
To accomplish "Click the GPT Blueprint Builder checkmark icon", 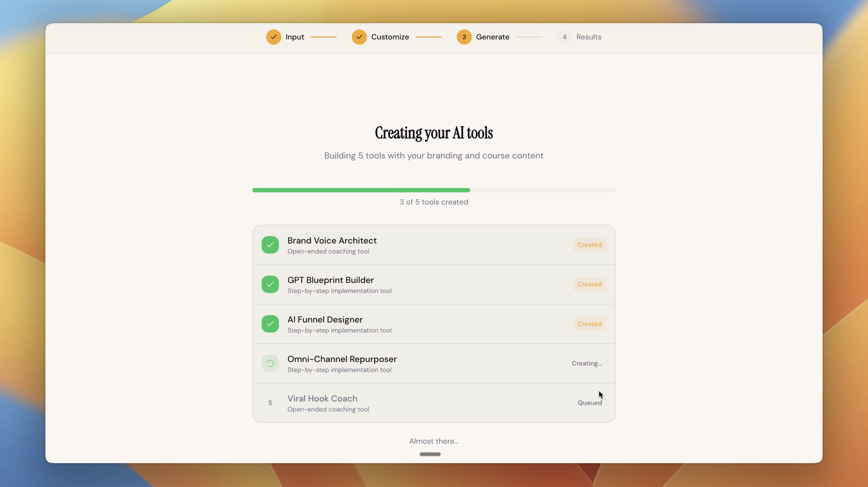I will [270, 284].
